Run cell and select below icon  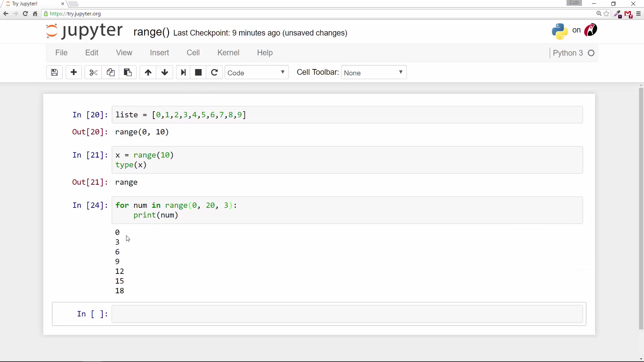[x=183, y=72]
